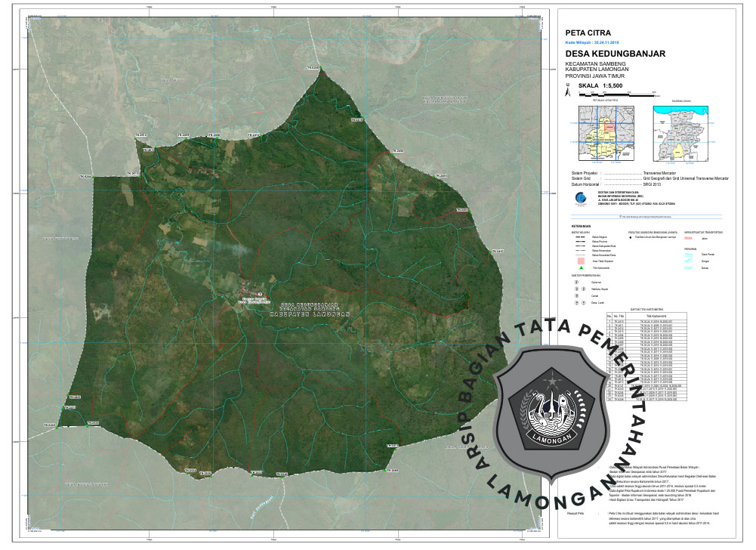Viewport: 756px width, 550px height.
Task: Click the Lamongan government emblem watermark
Action: click(x=560, y=403)
